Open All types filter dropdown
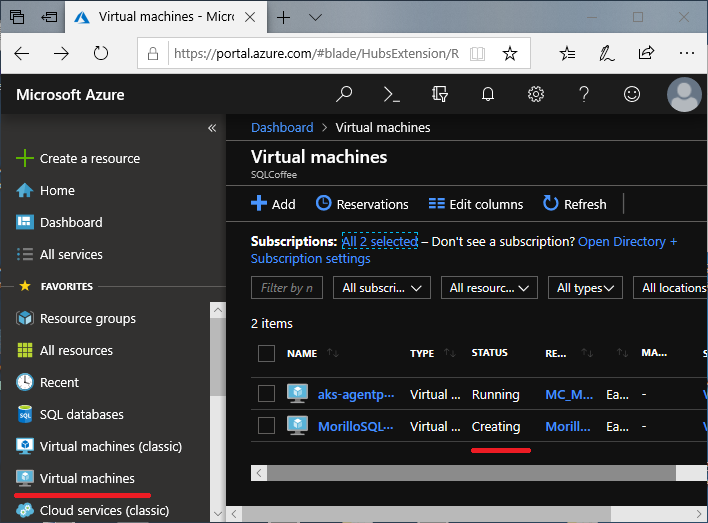Viewport: 708px width, 523px height. [585, 288]
